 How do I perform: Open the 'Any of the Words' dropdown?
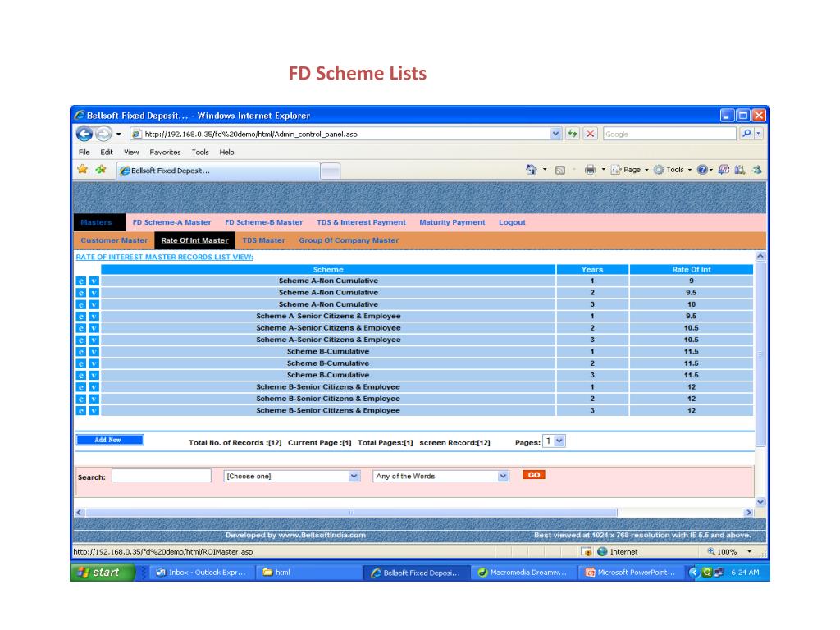point(503,476)
